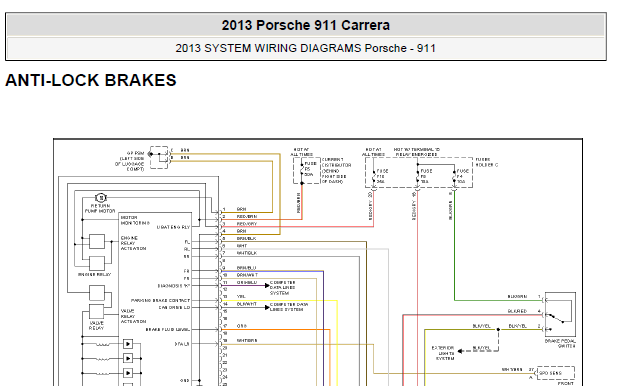Click COMPUTER DATA LINES SYSTEM label beside pin 11
The height and width of the screenshot is (386, 621).
tap(283, 288)
